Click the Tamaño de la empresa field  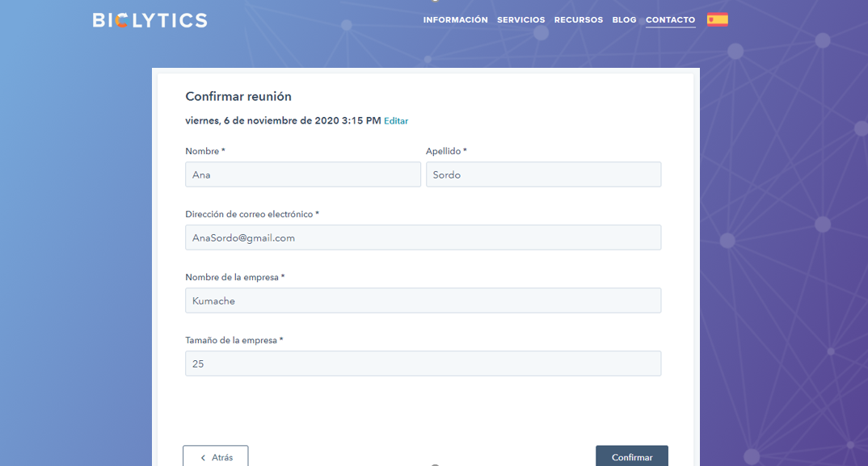tap(423, 363)
